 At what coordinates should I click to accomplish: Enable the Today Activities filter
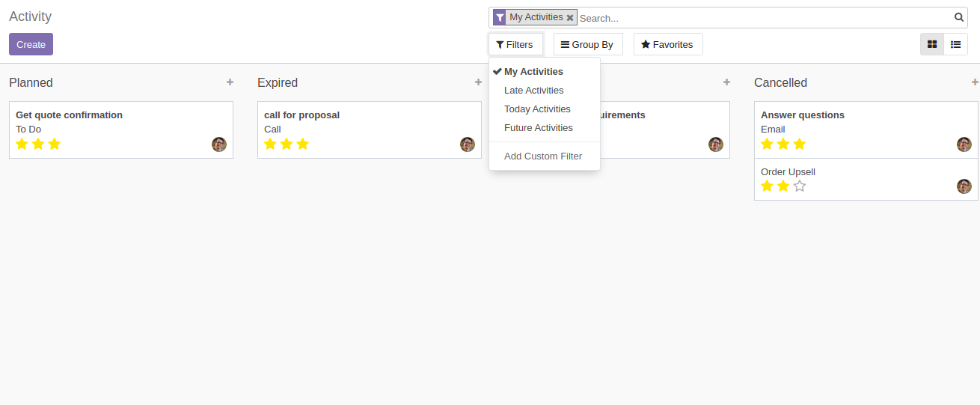pos(537,109)
